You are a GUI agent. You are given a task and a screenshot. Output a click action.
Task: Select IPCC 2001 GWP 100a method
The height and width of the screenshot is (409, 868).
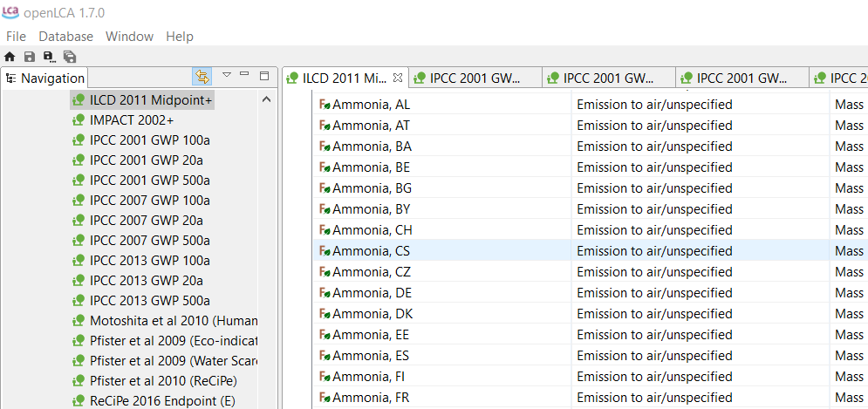149,140
